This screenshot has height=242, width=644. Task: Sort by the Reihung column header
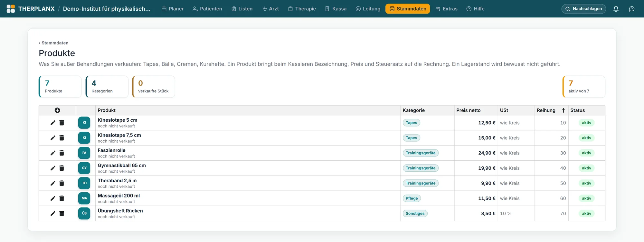551,110
